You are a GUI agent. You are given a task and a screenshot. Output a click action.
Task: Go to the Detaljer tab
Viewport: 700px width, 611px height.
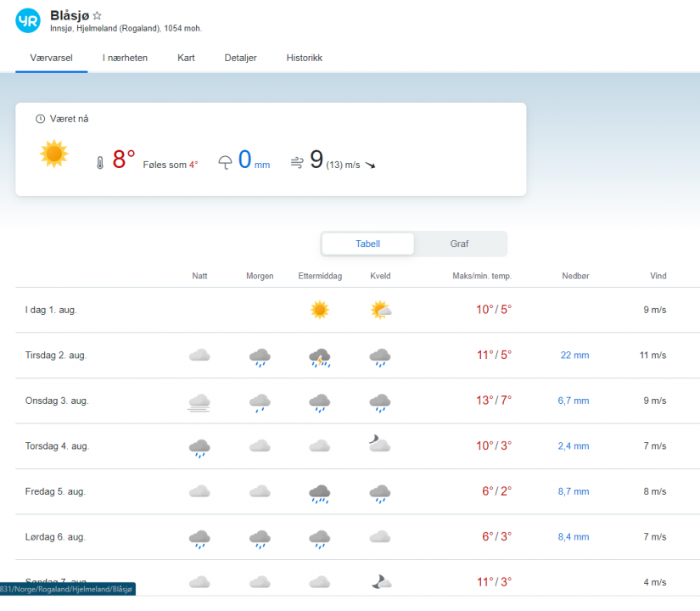pyautogui.click(x=240, y=58)
